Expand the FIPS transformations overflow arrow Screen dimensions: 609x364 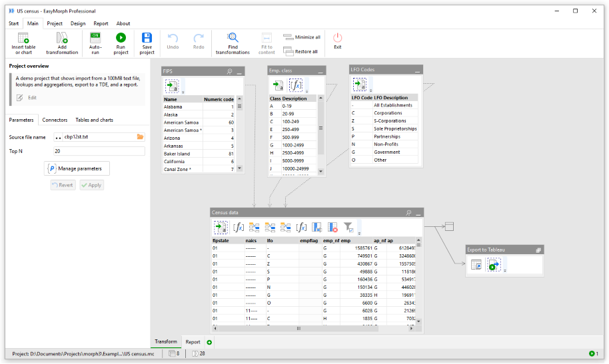(x=183, y=92)
